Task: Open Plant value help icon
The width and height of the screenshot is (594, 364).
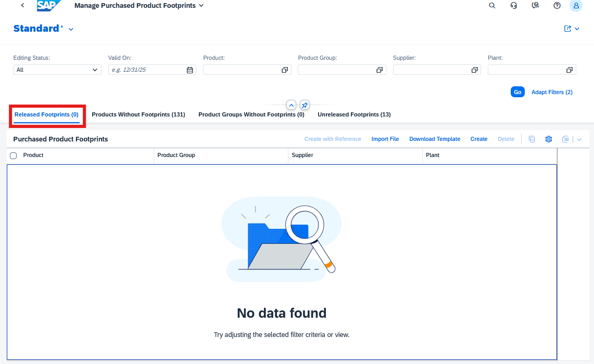Action: coord(569,70)
